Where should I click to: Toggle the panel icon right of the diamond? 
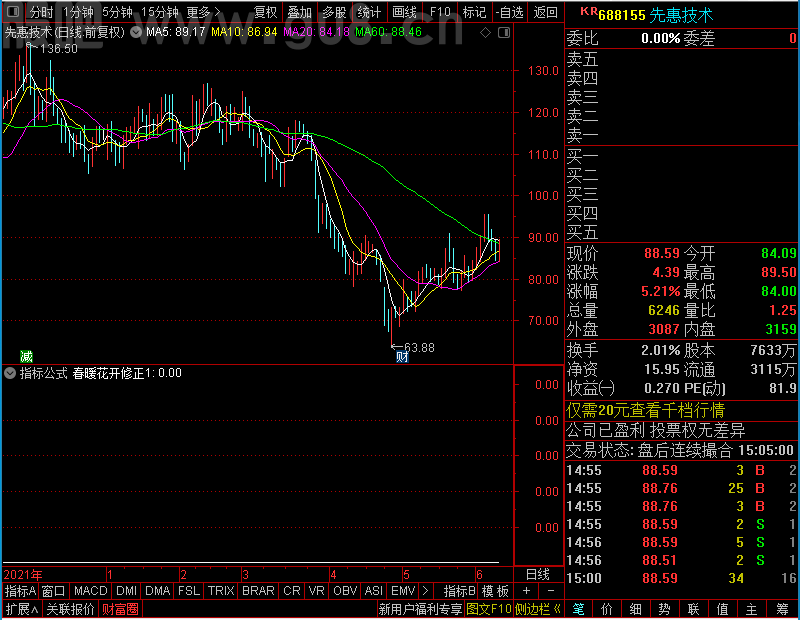[504, 33]
